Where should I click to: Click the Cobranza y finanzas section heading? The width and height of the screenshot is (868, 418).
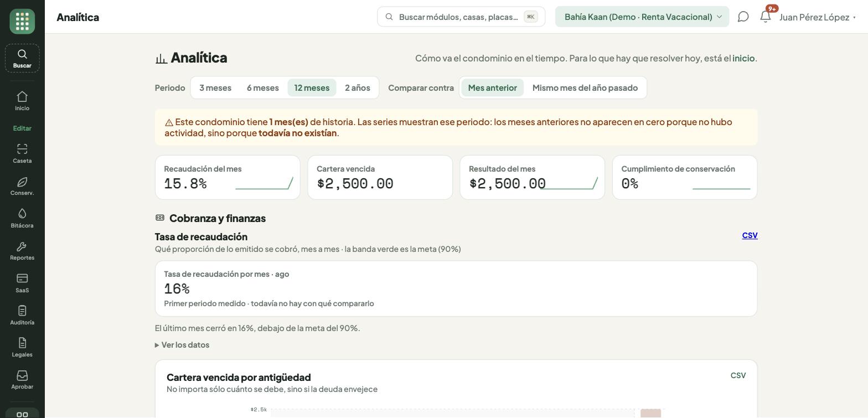pyautogui.click(x=218, y=218)
